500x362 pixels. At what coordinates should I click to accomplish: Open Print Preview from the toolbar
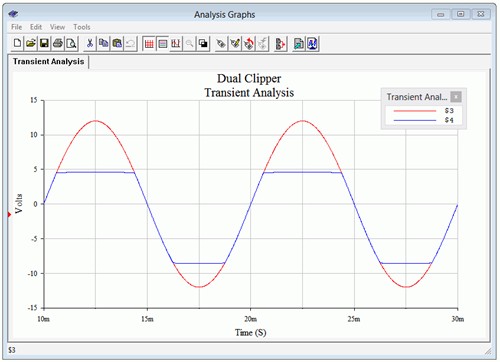[71, 43]
